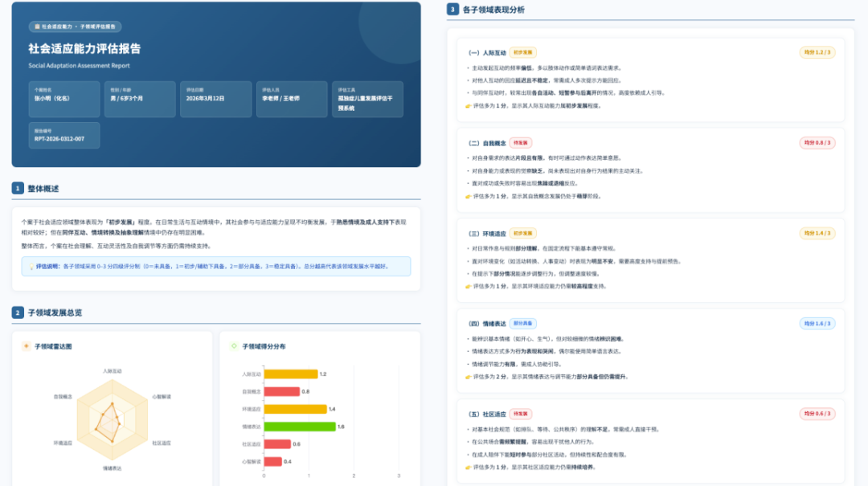Click the 社会适应能力评估报告 main title
Image resolution: width=868 pixels, height=486 pixels.
point(84,49)
